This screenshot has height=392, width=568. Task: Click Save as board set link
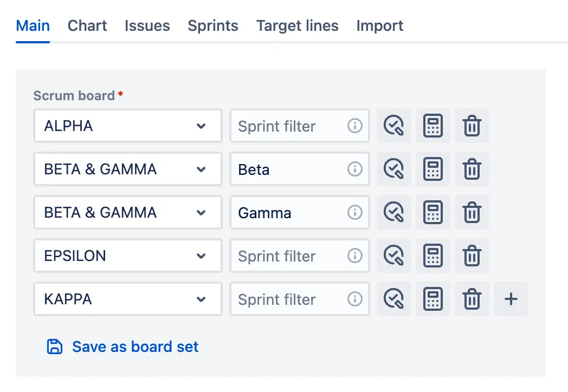pos(135,347)
